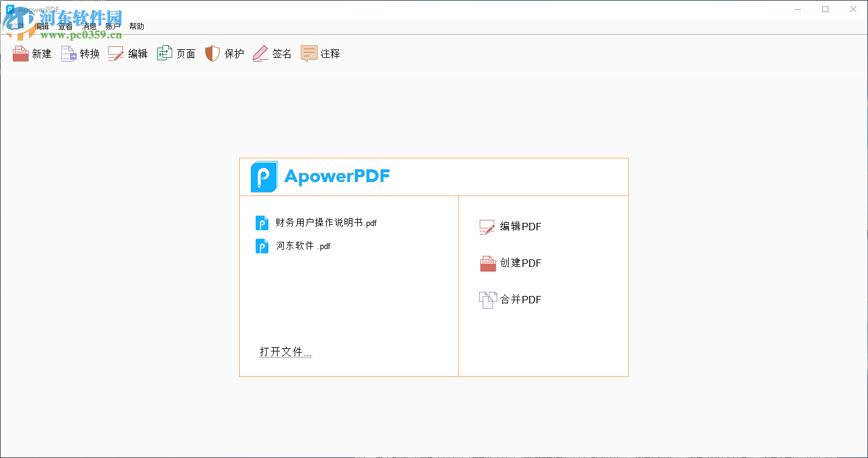The width and height of the screenshot is (868, 458).
Task: Select the 保护 (Protect) shield icon
Action: 212,53
